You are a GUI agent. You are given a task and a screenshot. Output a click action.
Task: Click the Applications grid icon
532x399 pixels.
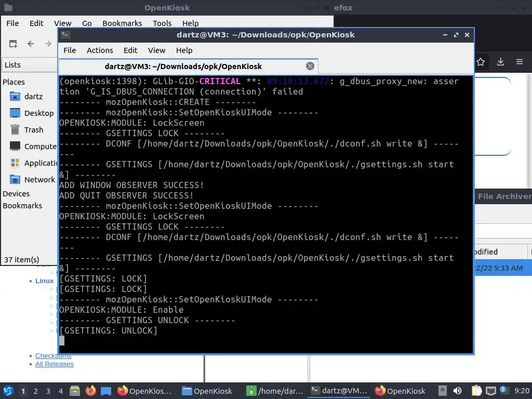[x=15, y=163]
